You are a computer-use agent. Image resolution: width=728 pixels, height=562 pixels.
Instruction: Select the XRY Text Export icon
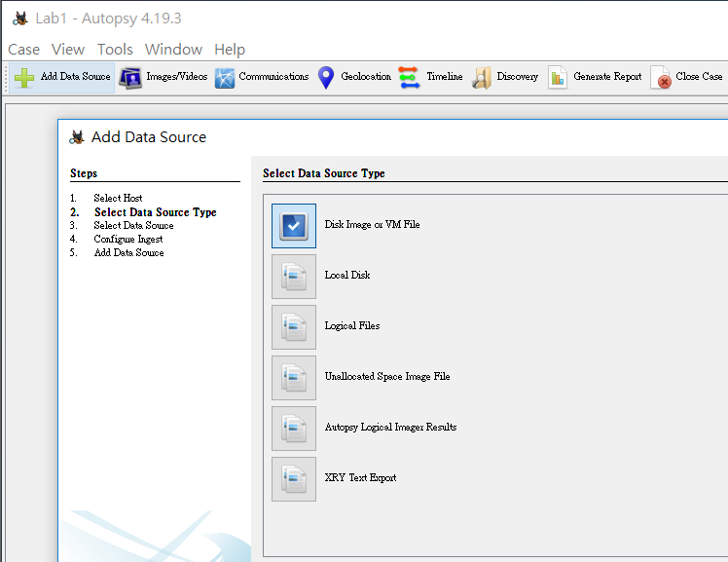[294, 479]
